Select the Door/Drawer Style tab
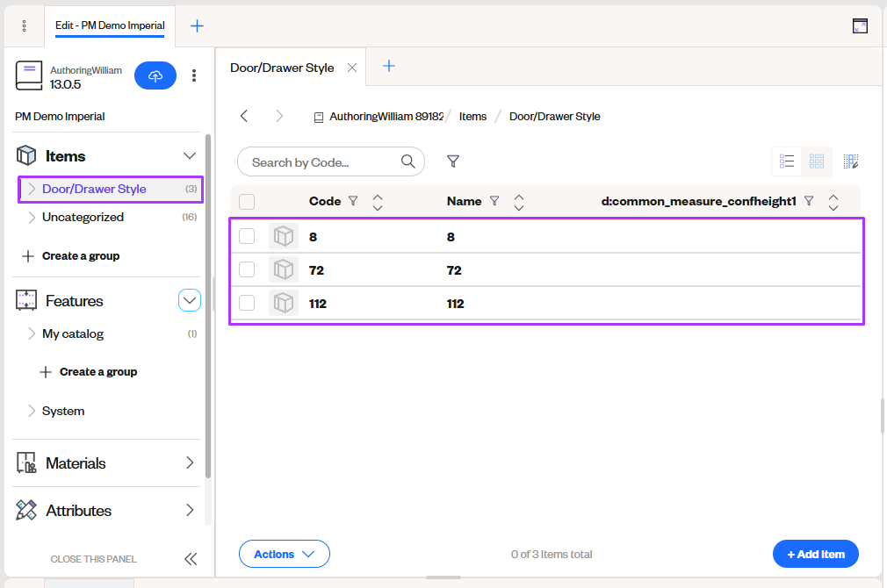 click(282, 68)
